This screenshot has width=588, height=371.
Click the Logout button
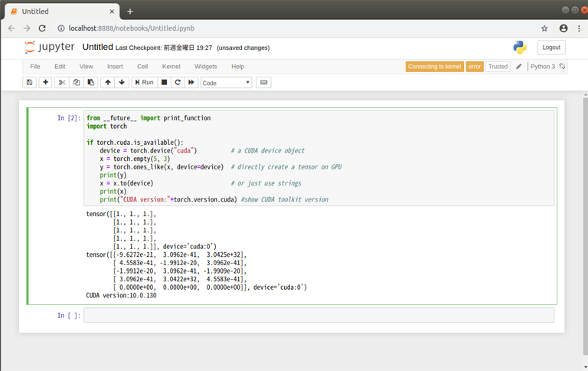[x=551, y=48]
